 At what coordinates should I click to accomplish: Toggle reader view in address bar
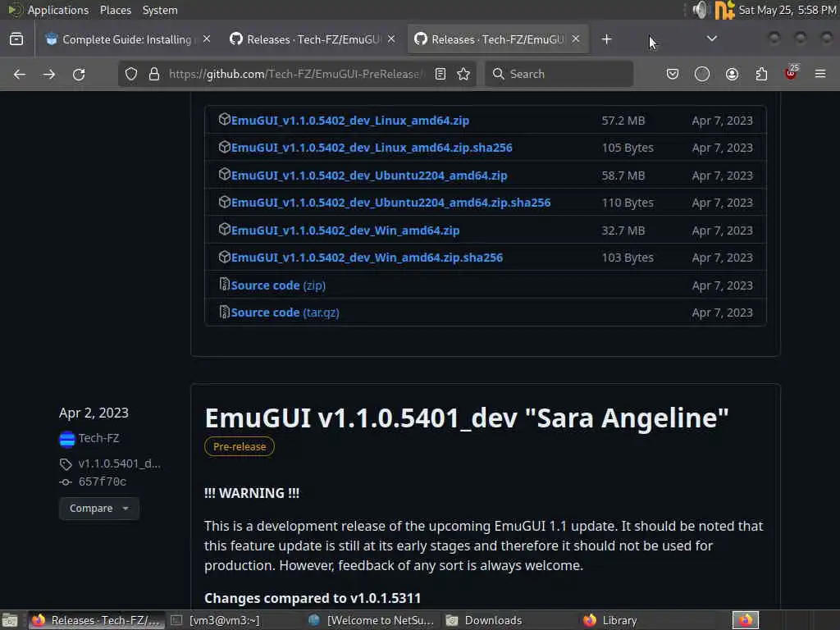click(x=441, y=74)
